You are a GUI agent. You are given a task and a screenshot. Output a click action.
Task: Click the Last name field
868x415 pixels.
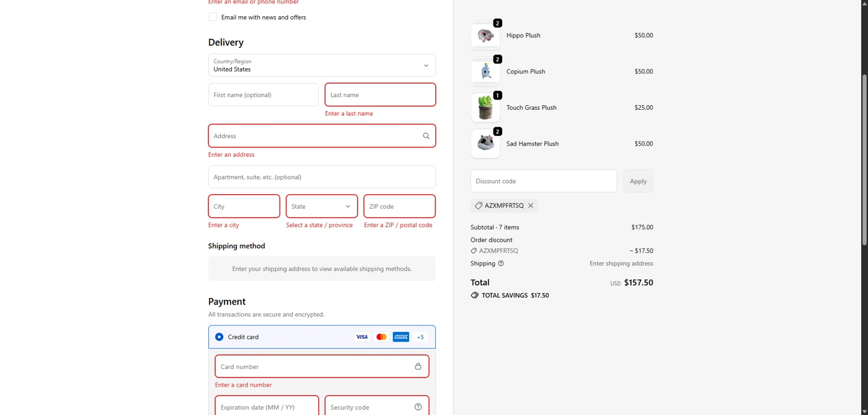pyautogui.click(x=380, y=95)
